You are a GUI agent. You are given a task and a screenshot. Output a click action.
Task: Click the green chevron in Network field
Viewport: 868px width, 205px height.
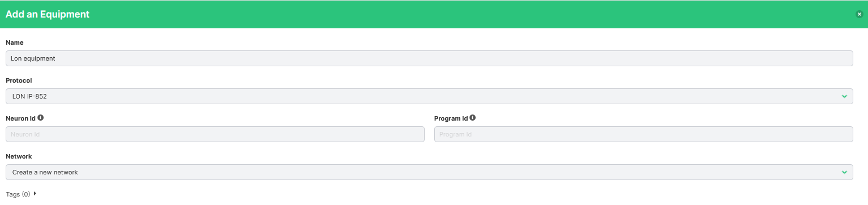coord(844,172)
